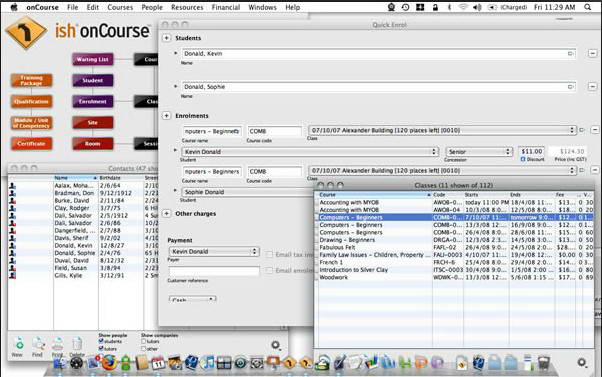Toggle Show people tutors checkbox
Viewport: 602px width, 377px height.
point(101,348)
